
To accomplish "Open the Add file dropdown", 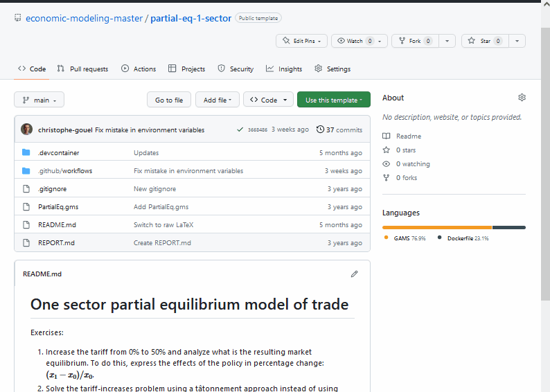I will tap(217, 100).
